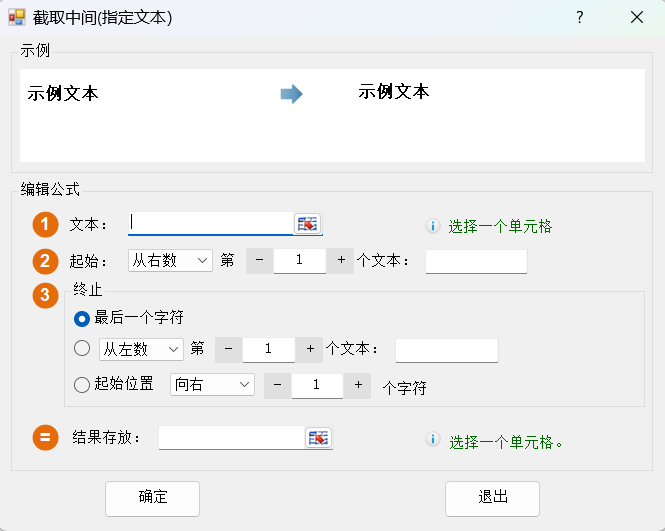Click the app icon in the title bar
The image size is (665, 531).
tap(17, 18)
